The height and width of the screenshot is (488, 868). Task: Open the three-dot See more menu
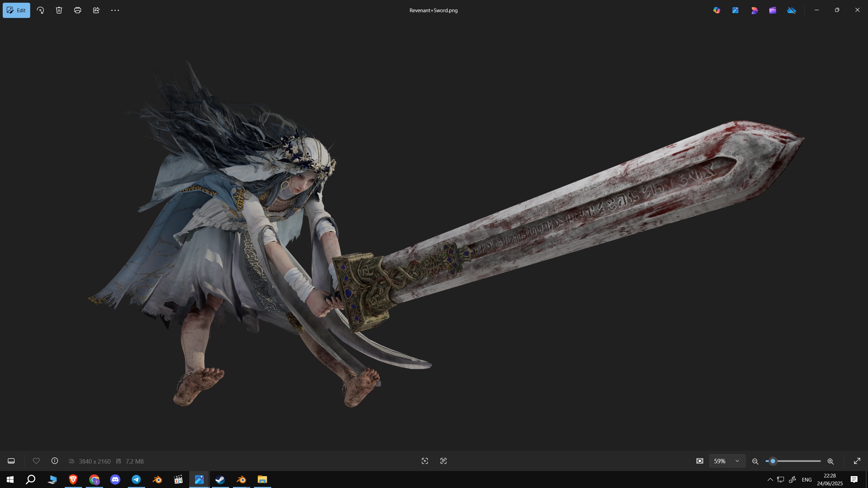click(x=115, y=10)
